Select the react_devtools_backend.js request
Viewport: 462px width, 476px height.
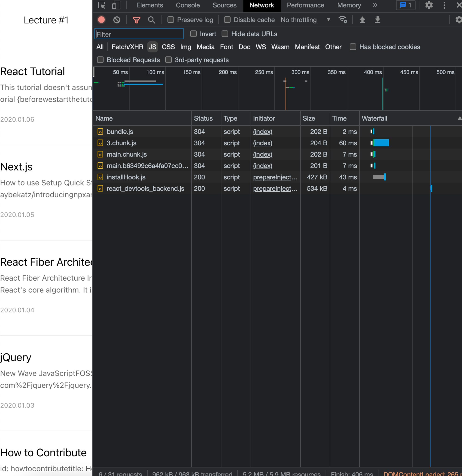coord(277,188)
